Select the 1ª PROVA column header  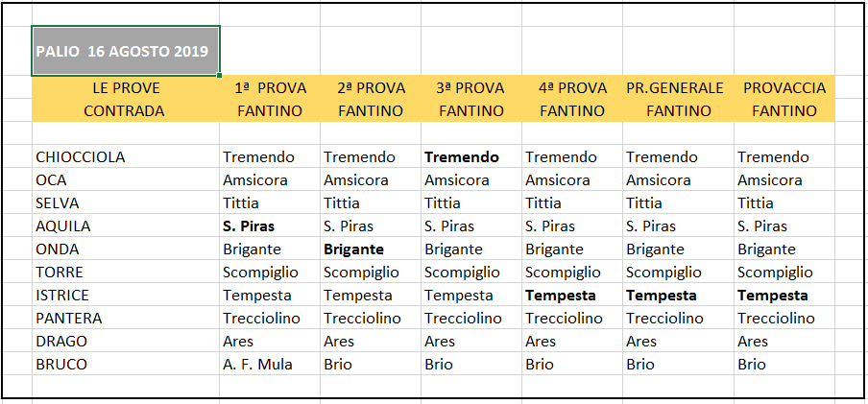pyautogui.click(x=270, y=87)
